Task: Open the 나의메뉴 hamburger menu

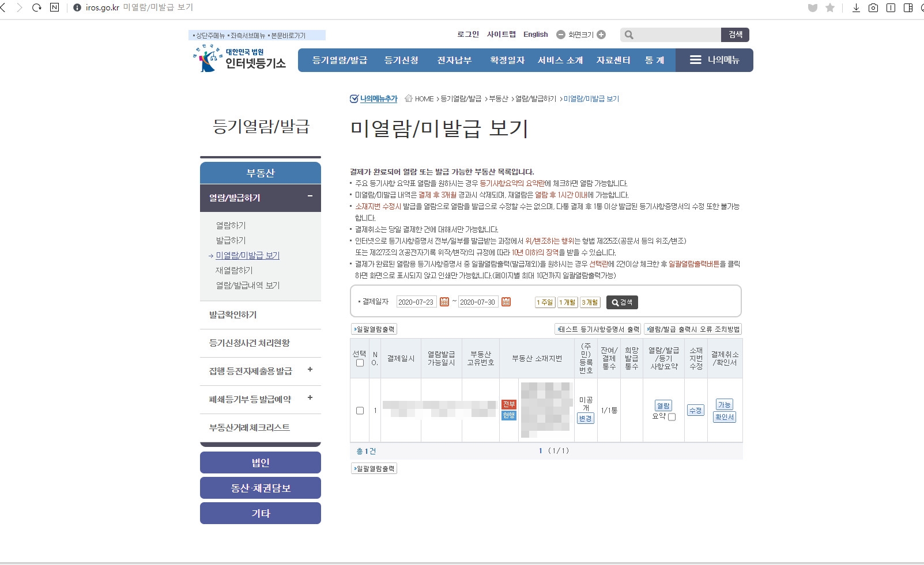Action: (x=714, y=60)
